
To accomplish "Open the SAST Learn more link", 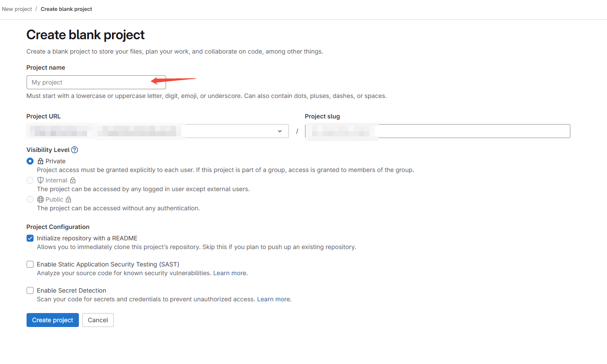I will point(230,273).
